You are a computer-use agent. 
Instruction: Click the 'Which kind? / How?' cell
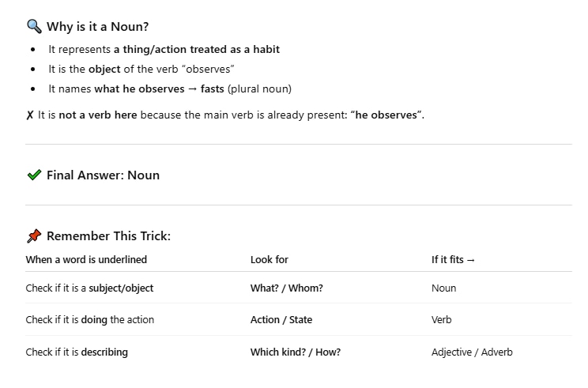click(296, 352)
